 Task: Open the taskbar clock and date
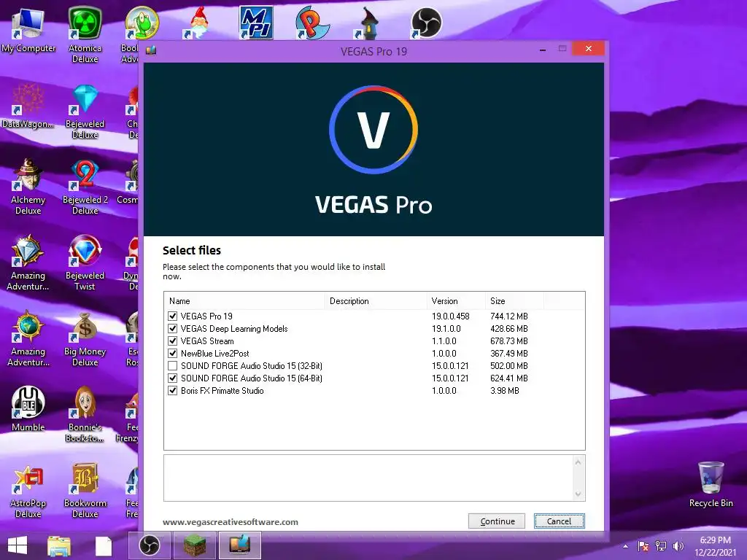715,546
